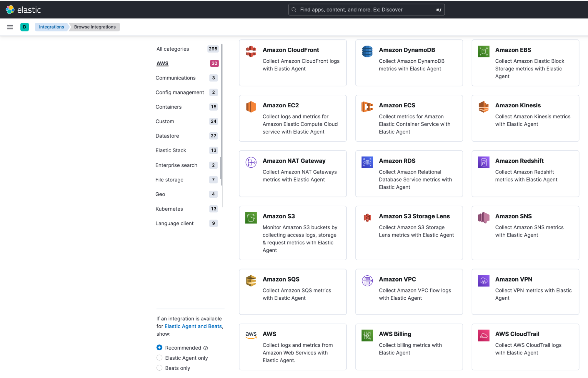The image size is (588, 378).
Task: Click the Amazon SQS icon
Action: (251, 281)
